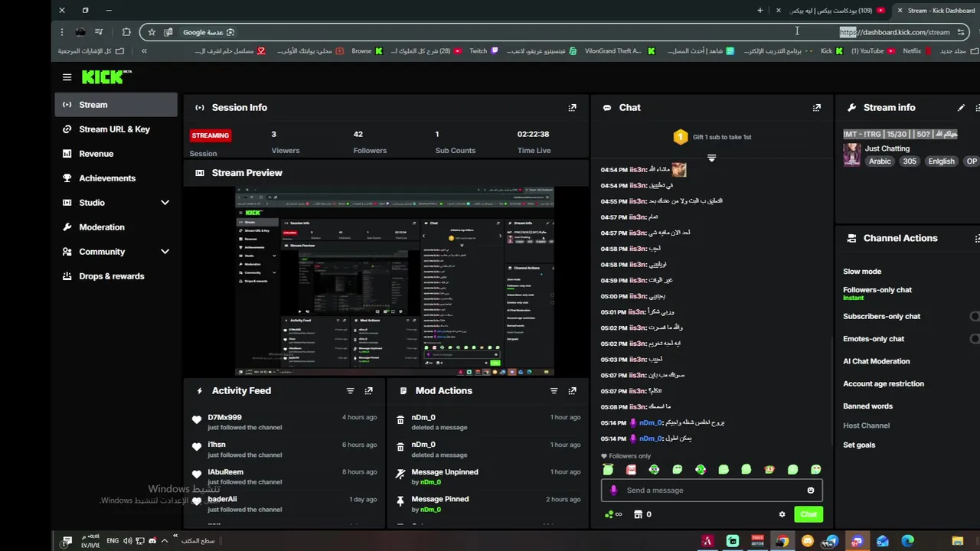Click D7Mx999 in Activity Feed
This screenshot has height=551, width=980.
224,418
